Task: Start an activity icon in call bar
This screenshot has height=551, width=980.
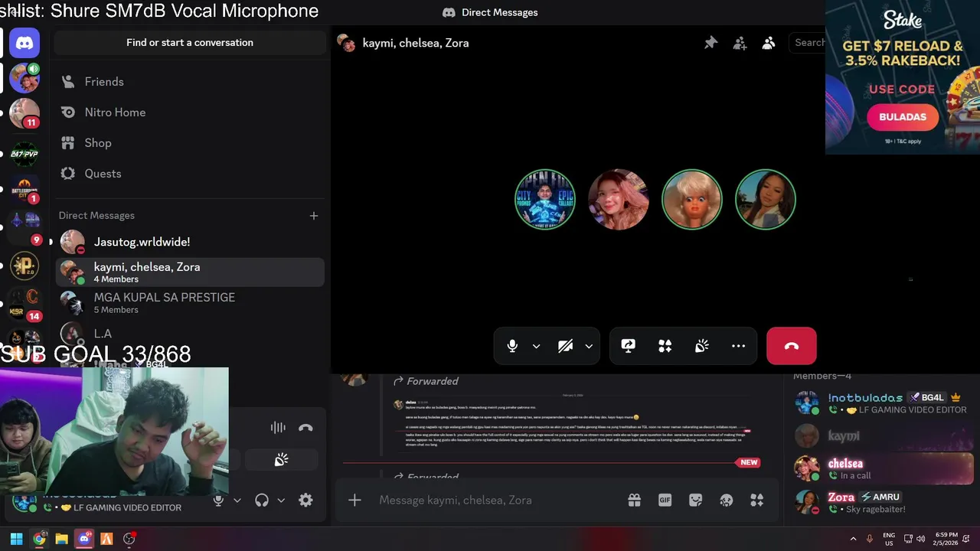Action: (x=665, y=346)
